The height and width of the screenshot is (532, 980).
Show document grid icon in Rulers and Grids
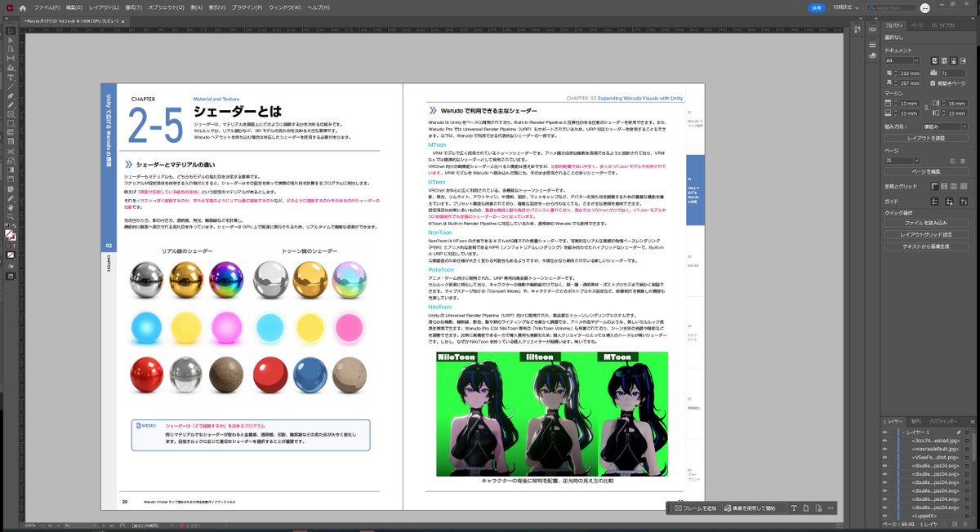[954, 186]
